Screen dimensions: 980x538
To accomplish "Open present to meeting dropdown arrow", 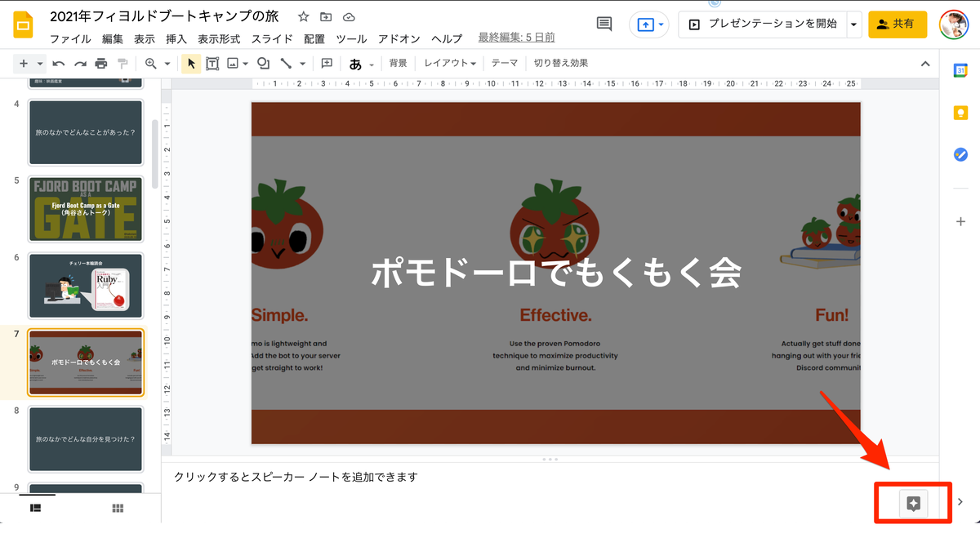I will [x=660, y=24].
